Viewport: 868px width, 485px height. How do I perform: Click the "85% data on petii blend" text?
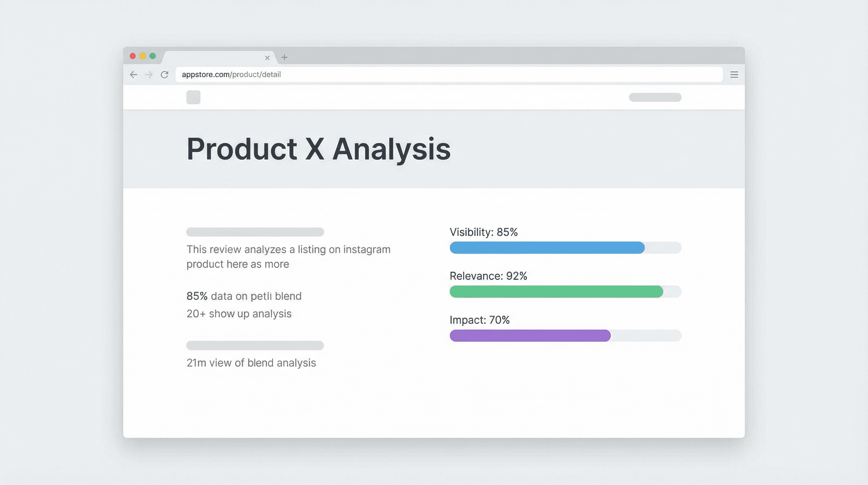click(x=244, y=296)
